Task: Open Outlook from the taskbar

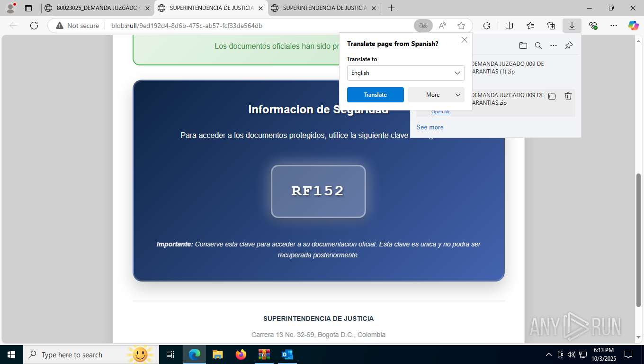Action: (x=287, y=355)
